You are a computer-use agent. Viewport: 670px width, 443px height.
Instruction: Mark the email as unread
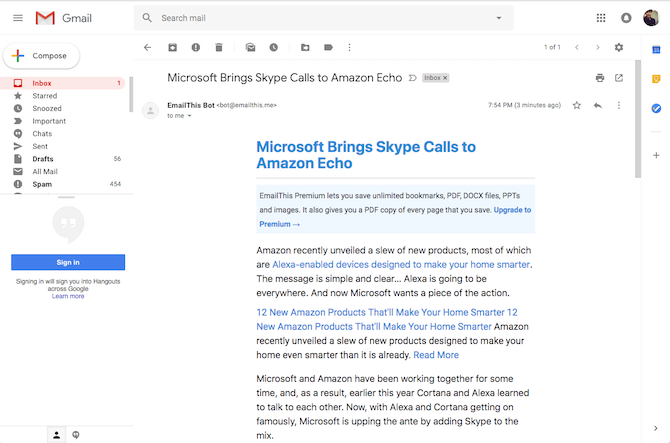(x=250, y=47)
